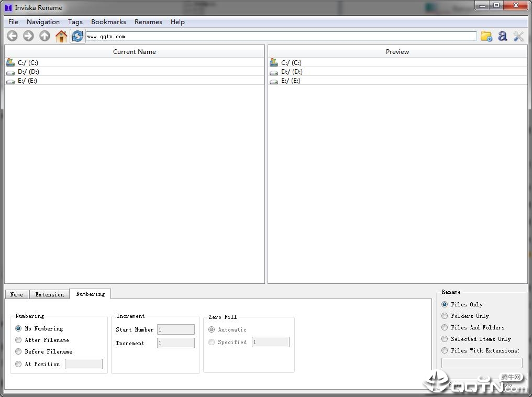Select E:/ (E:) in Preview list
Image resolution: width=532 pixels, height=397 pixels.
397,81
